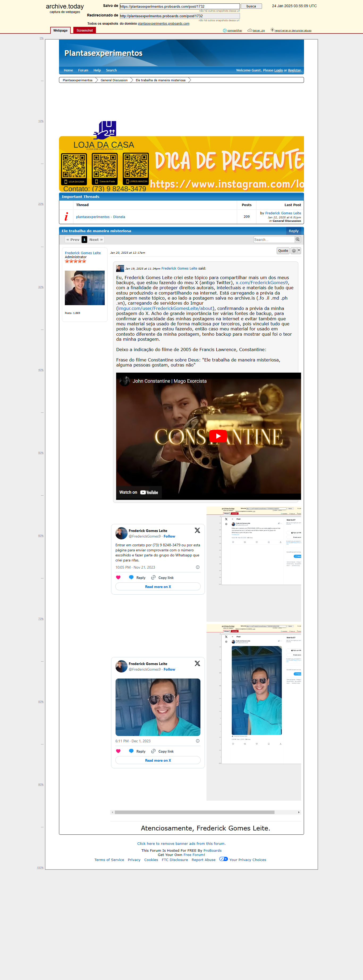Click the busca button
The image size is (363, 980).
coord(251,6)
